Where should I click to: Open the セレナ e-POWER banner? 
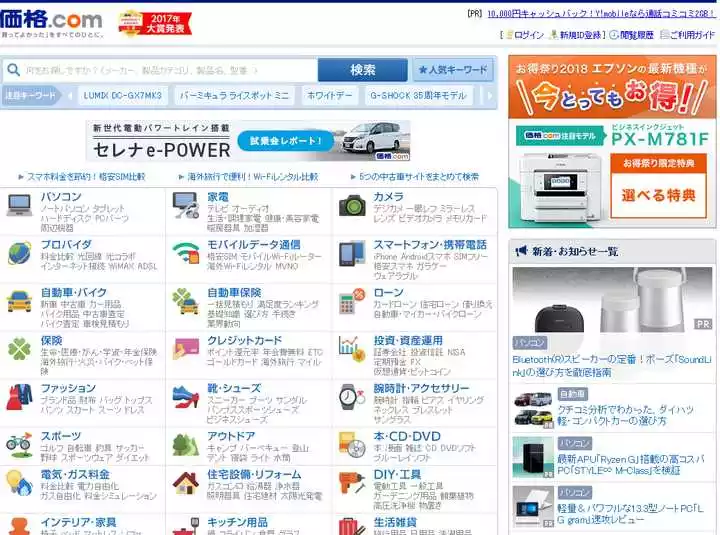[248, 141]
